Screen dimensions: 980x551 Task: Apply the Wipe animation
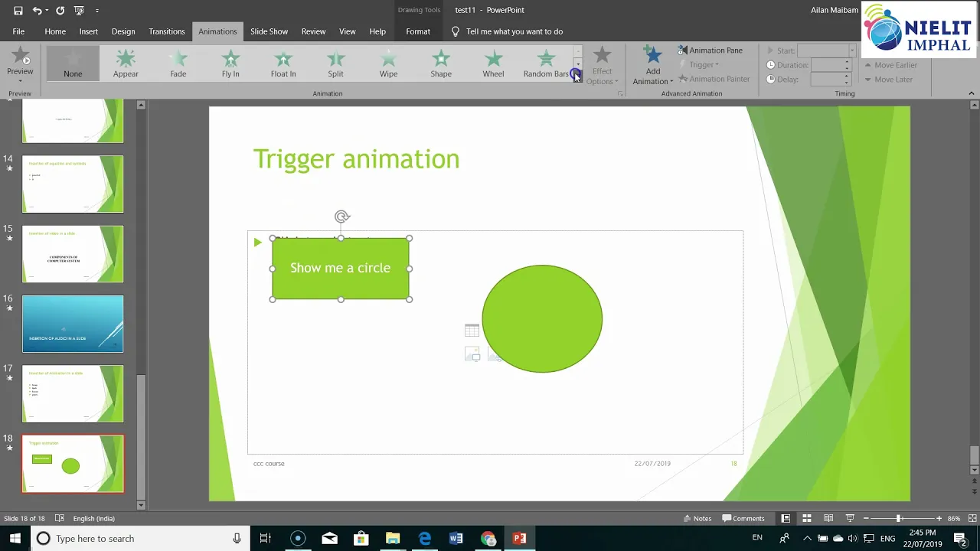coord(388,64)
